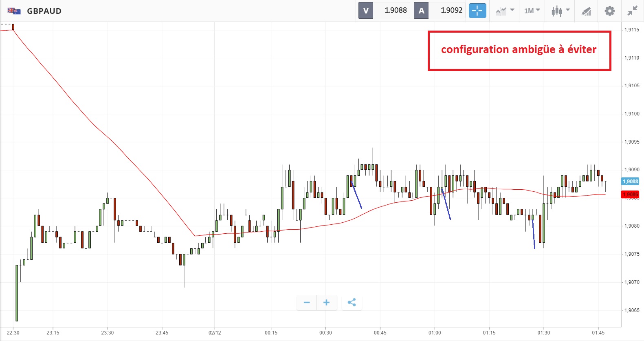Click the 1,9070 price axis label
This screenshot has width=644, height=341.
pyautogui.click(x=632, y=282)
